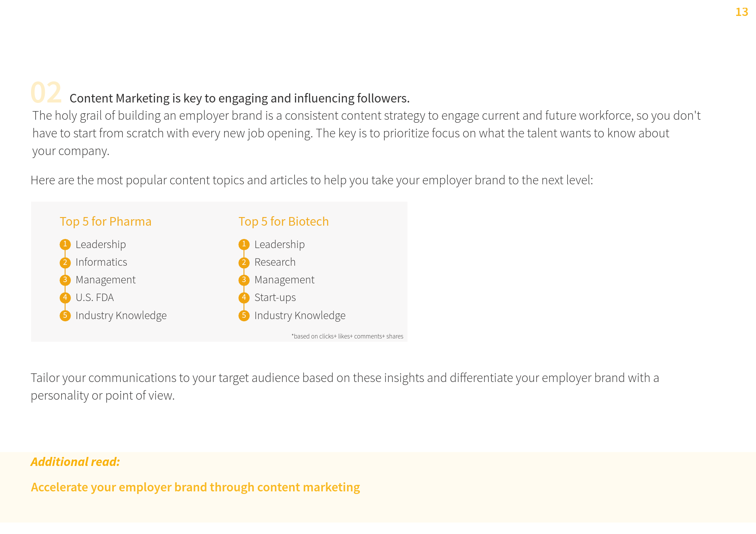Click the Research topic under Biotech
The image size is (756, 534).
click(x=275, y=262)
